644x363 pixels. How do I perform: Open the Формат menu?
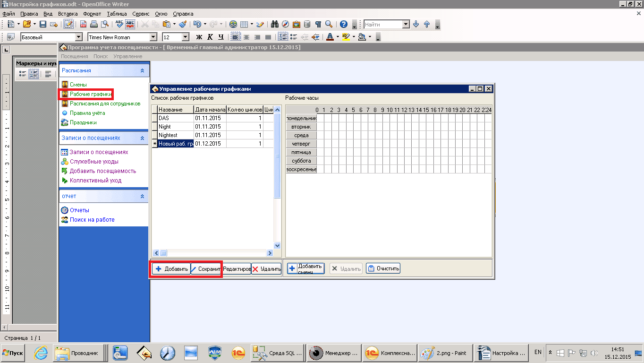(x=92, y=14)
